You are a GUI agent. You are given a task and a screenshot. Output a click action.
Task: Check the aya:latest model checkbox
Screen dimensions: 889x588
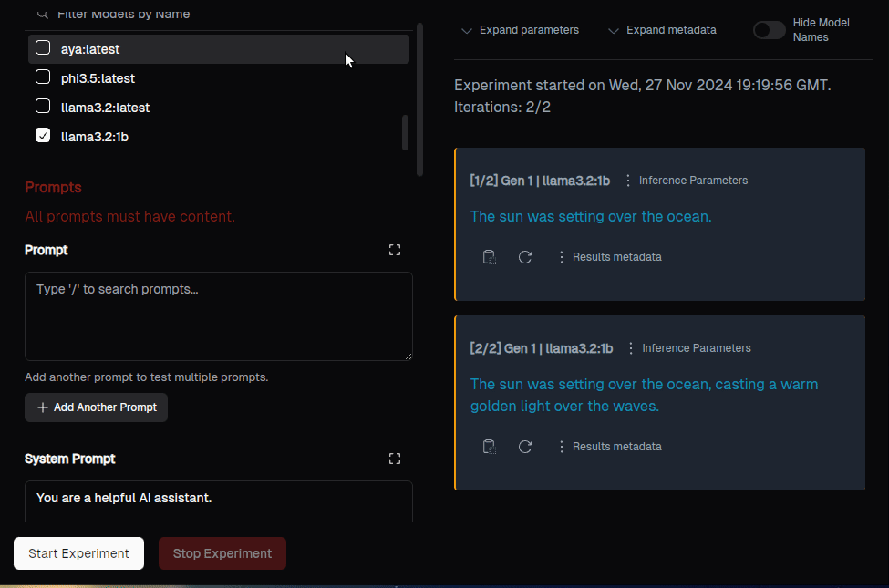[x=43, y=47]
